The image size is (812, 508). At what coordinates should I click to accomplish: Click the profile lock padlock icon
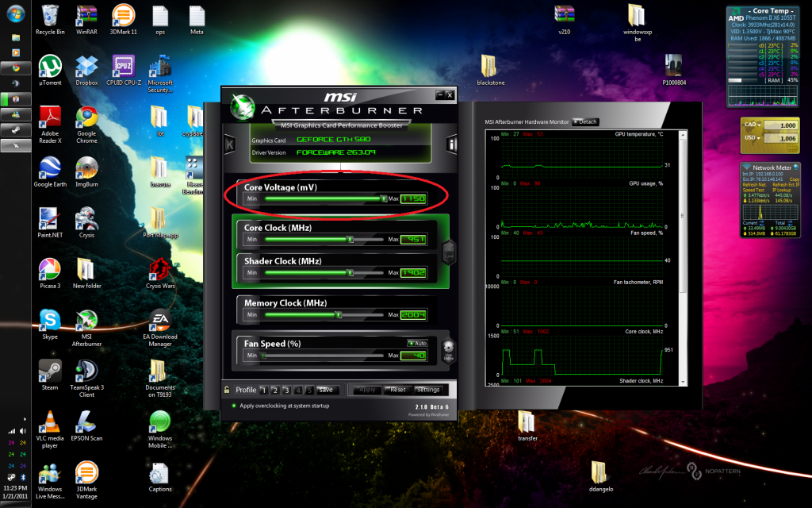227,389
